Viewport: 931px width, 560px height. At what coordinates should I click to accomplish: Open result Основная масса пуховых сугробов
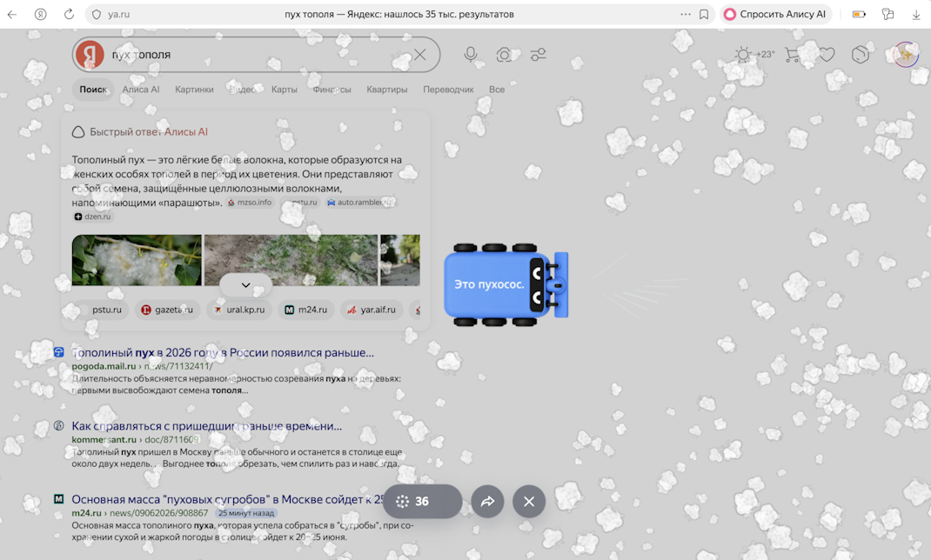227,499
